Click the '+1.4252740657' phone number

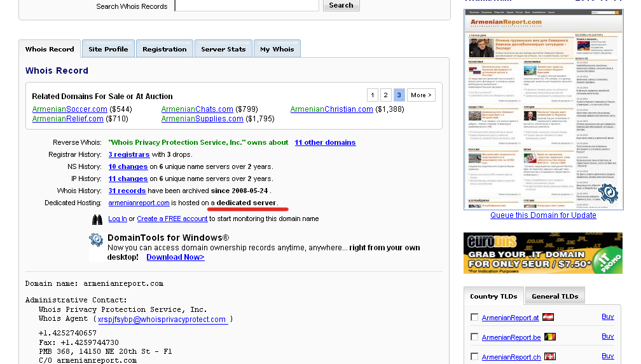(68, 333)
